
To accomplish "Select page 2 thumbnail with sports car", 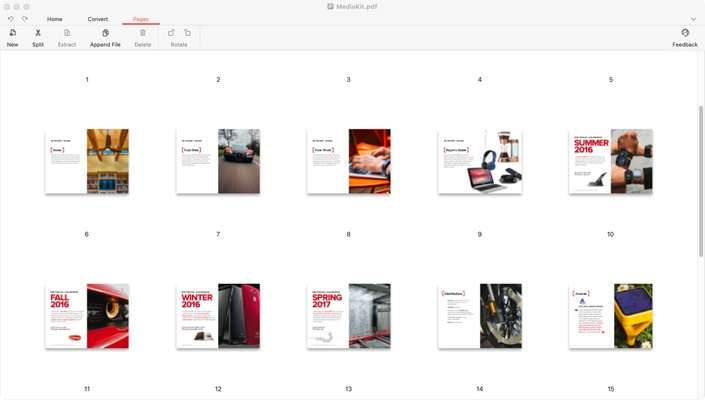I will tap(218, 161).
